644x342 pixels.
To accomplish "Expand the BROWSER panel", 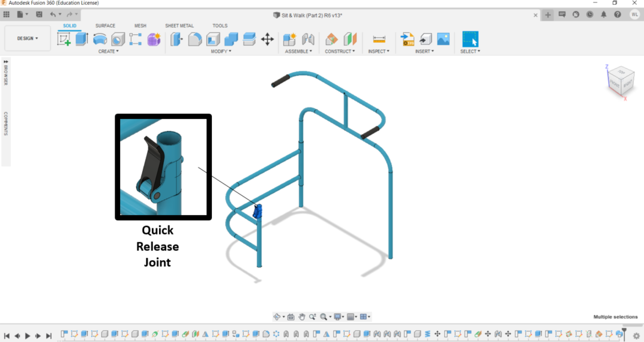I will tap(6, 72).
